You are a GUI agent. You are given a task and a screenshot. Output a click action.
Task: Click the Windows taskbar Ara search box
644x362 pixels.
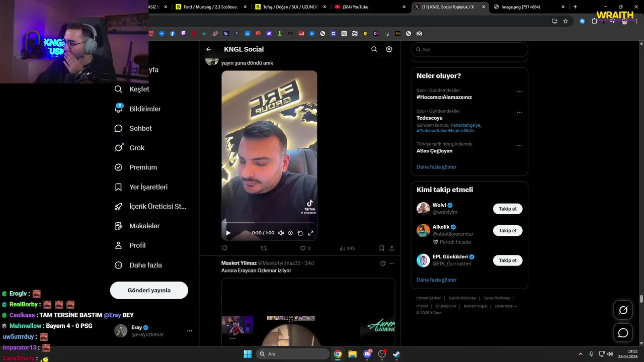click(x=293, y=354)
